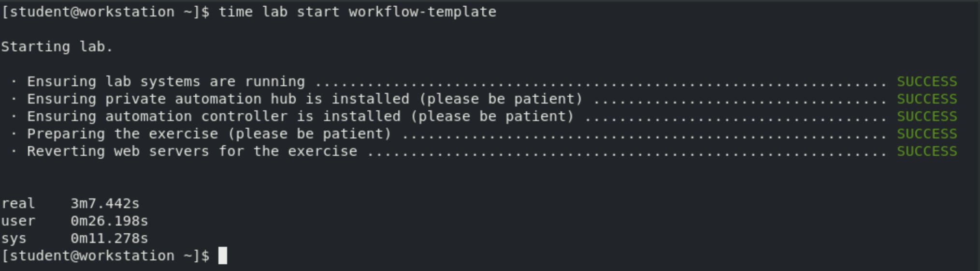Viewport: 980px width, 271px height.
Task: Click the bottom '[student@workstation ~]$' prompt text
Action: (105, 256)
